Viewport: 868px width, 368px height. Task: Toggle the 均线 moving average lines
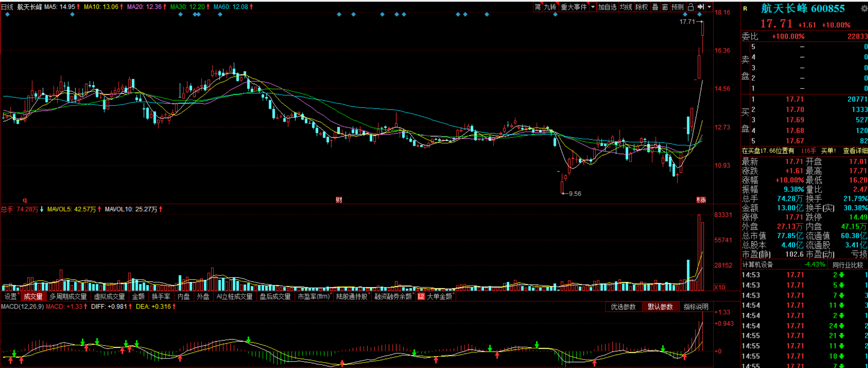pyautogui.click(x=626, y=7)
